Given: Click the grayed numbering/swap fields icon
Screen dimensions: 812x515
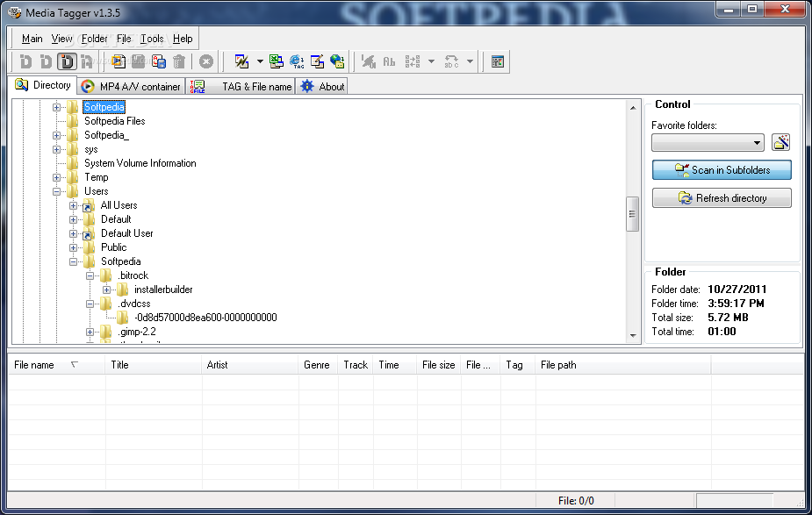Looking at the screenshot, I should pos(413,61).
